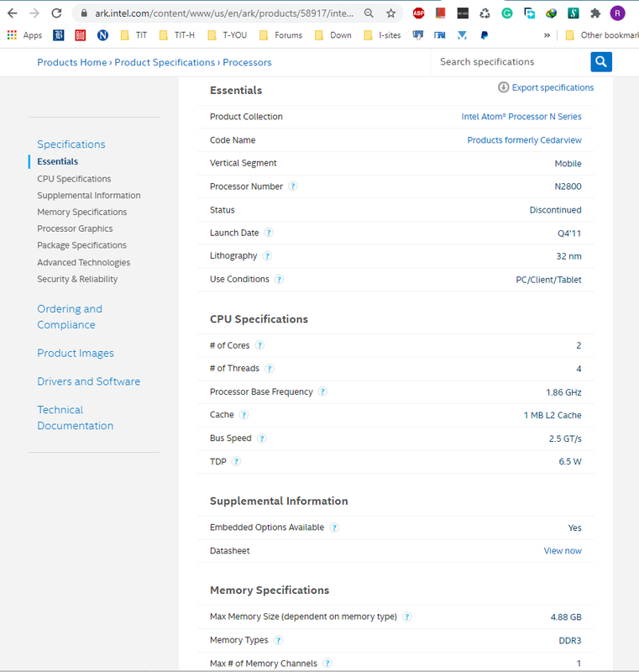Click Processors breadcrumb
The height and width of the screenshot is (672, 639).
point(247,62)
